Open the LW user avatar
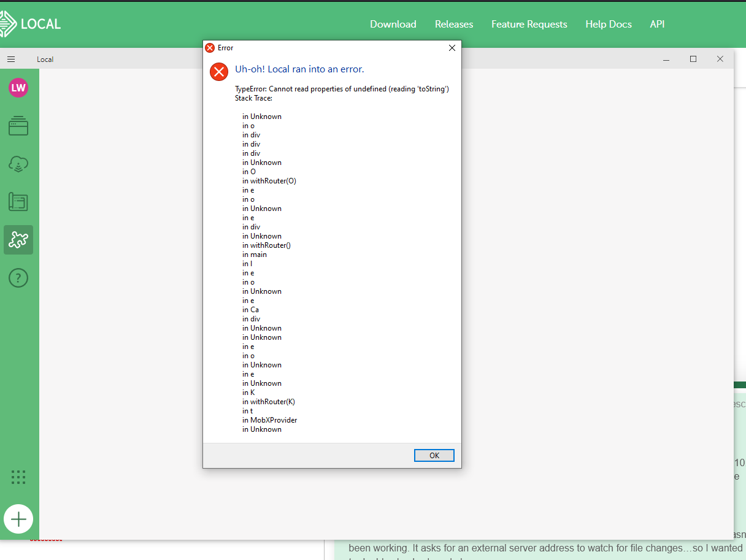This screenshot has height=560, width=746. pyautogui.click(x=18, y=88)
